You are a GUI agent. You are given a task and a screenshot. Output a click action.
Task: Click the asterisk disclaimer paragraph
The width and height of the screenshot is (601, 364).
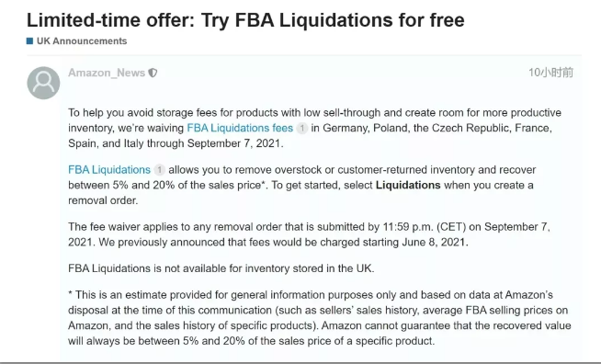(320, 318)
